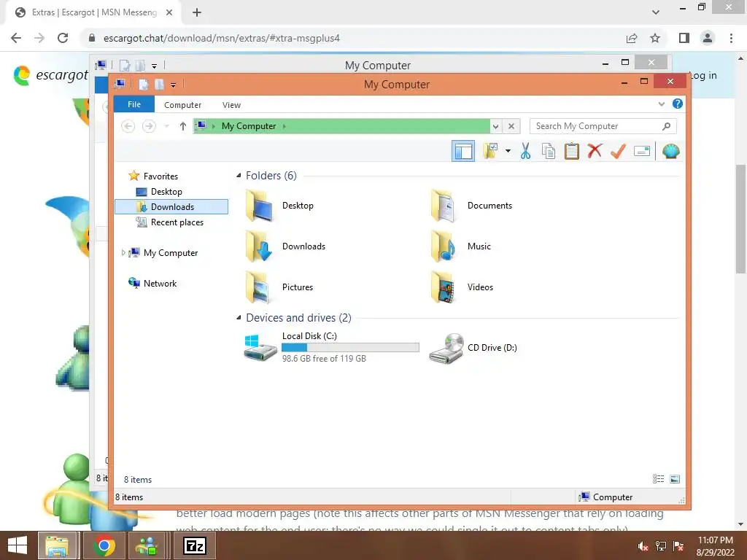
Task: Open the View ribbon tab
Action: pos(231,105)
